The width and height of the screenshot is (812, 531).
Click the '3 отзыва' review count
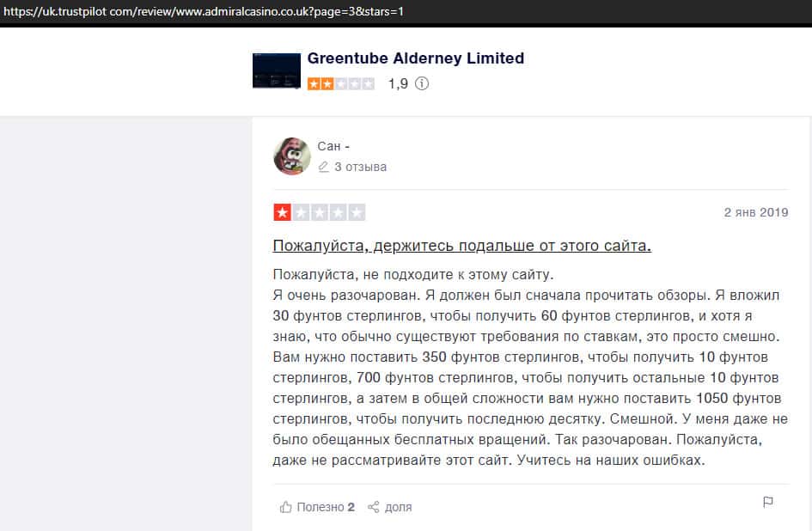[x=360, y=167]
